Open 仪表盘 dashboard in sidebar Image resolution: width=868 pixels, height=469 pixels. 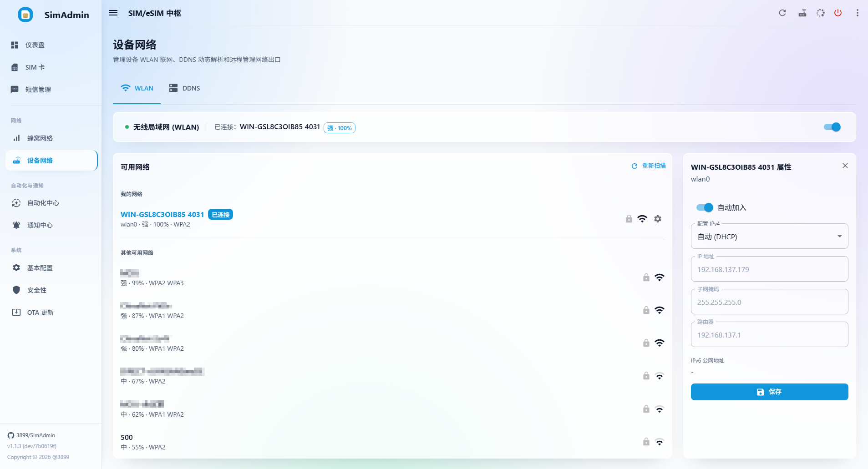[x=51, y=45]
